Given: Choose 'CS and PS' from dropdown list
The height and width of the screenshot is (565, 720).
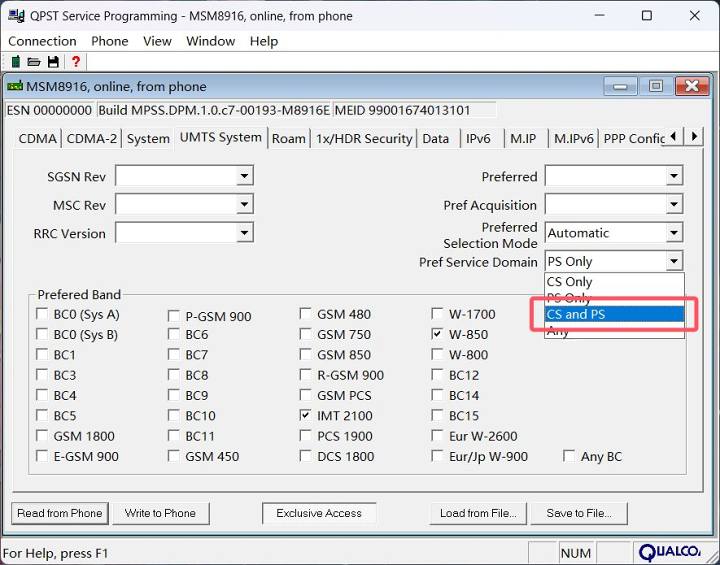Looking at the screenshot, I should tap(613, 314).
